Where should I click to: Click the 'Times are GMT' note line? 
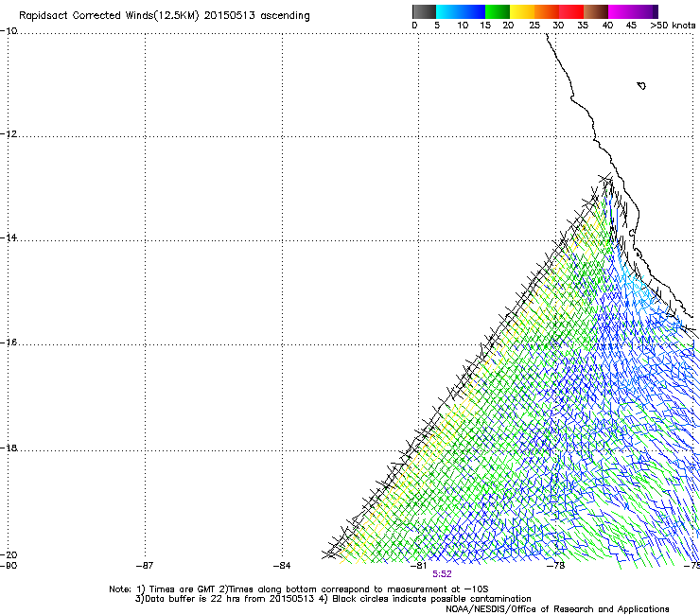point(299,589)
